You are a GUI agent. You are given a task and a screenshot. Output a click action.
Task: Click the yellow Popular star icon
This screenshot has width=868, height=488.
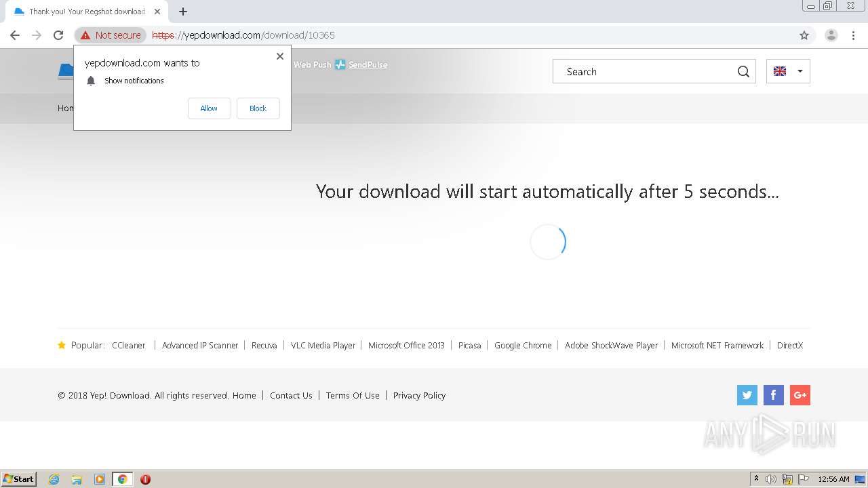(62, 345)
